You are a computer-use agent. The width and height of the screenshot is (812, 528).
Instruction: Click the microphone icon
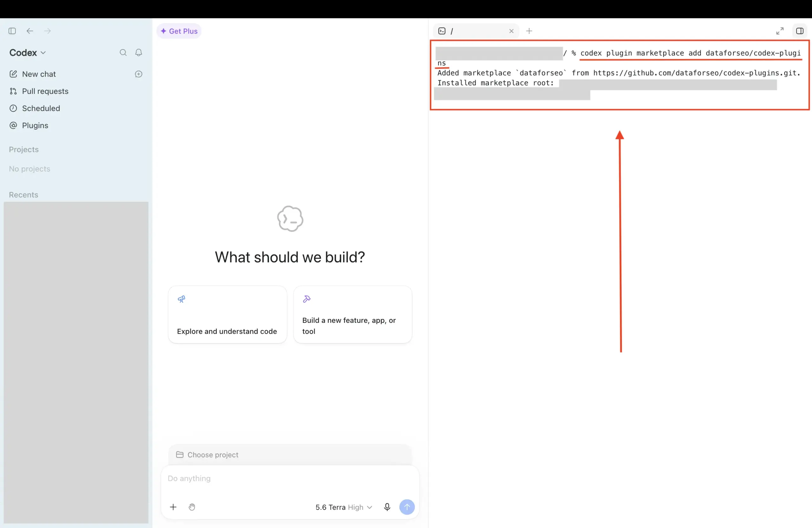[x=387, y=507]
